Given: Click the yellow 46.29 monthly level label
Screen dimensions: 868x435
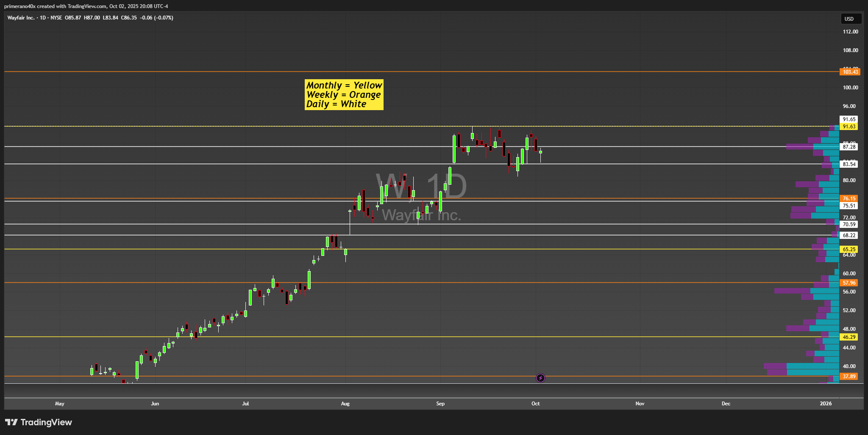Looking at the screenshot, I should 849,337.
